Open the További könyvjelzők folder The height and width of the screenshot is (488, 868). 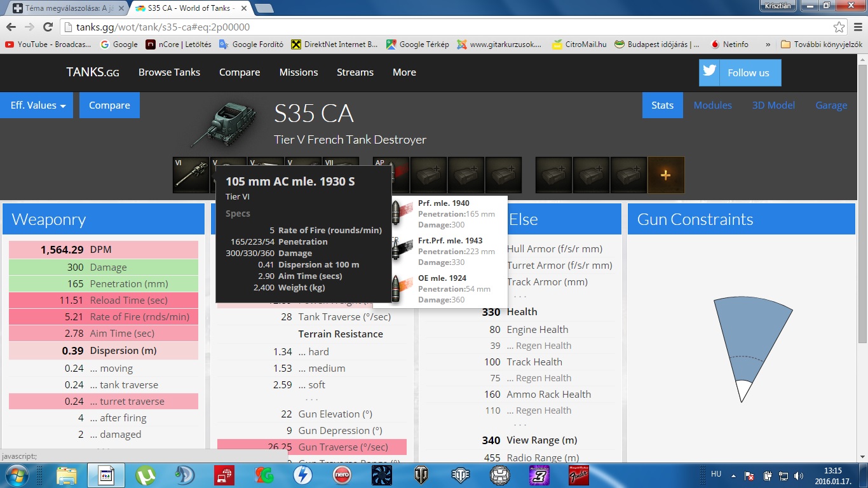pos(822,44)
